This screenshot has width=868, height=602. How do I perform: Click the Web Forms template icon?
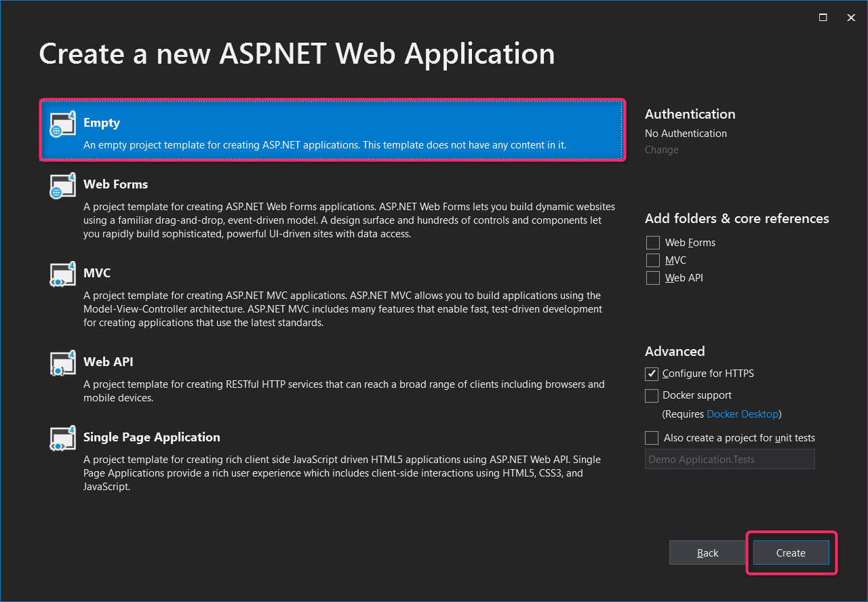click(62, 186)
